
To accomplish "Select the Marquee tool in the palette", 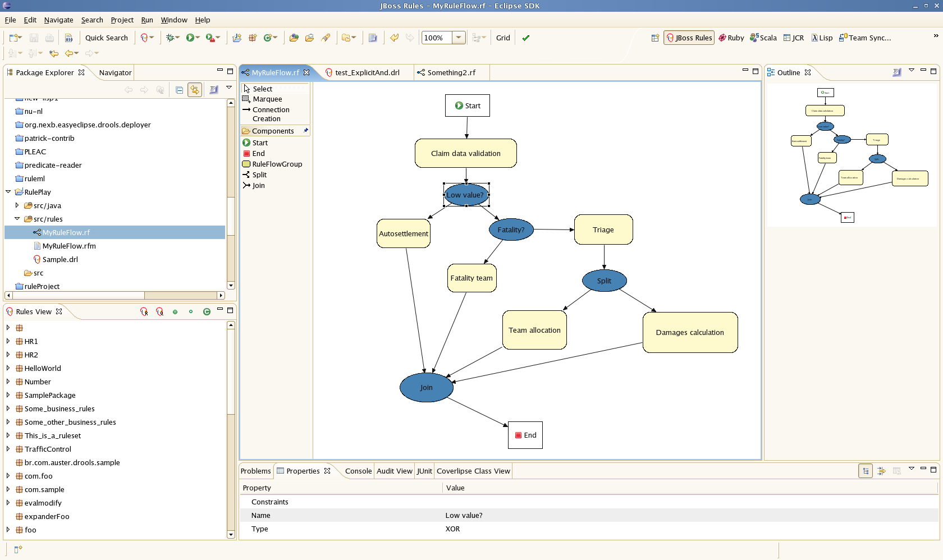I will click(267, 99).
